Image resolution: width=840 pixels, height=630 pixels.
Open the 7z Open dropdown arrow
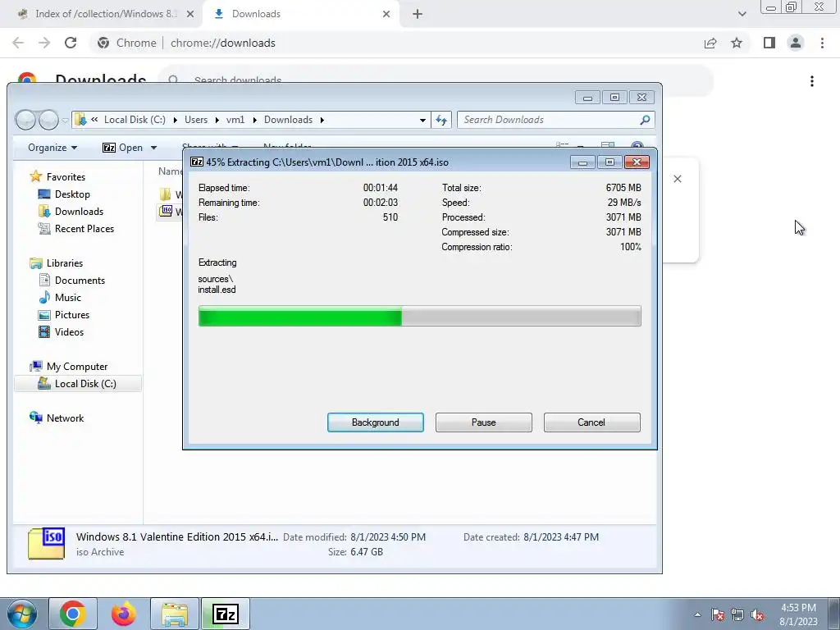click(x=153, y=148)
